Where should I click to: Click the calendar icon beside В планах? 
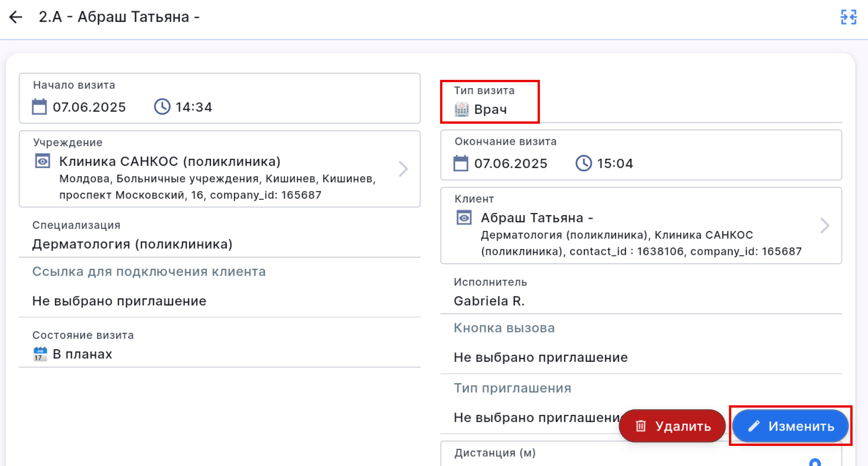click(x=40, y=354)
